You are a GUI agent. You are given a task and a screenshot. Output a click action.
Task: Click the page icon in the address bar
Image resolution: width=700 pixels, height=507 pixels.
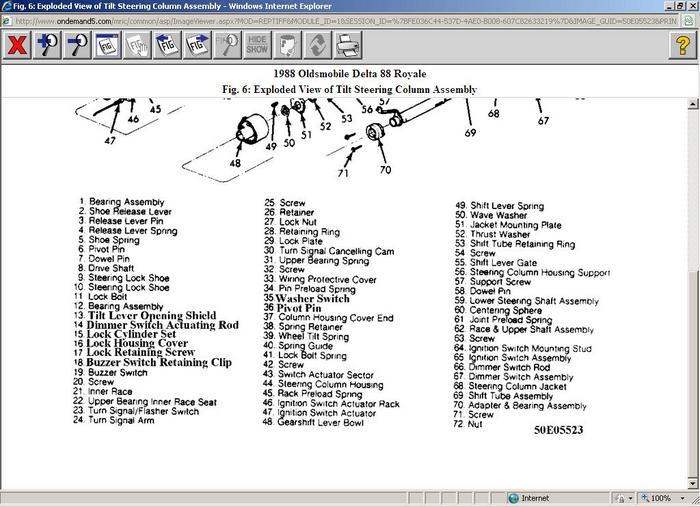tap(6, 21)
